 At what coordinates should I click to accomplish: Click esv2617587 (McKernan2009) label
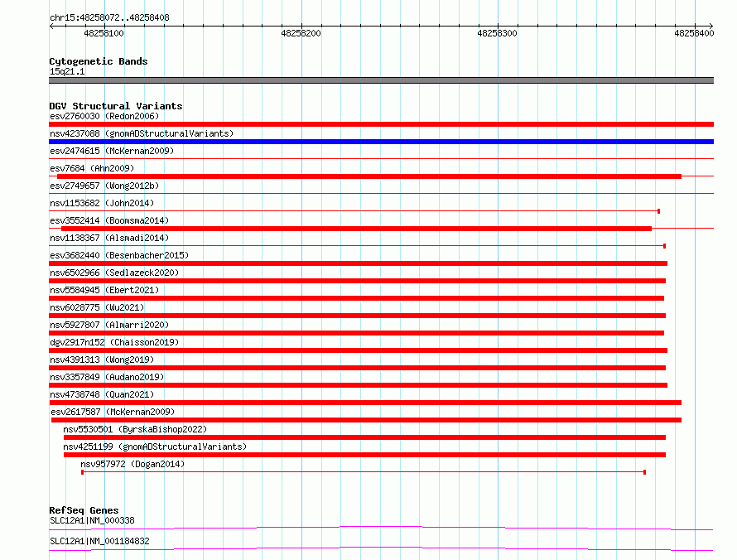[x=113, y=412]
